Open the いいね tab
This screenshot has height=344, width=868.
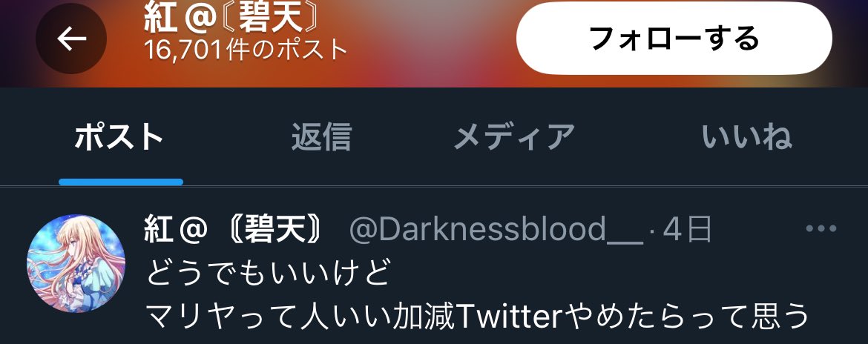point(746,137)
